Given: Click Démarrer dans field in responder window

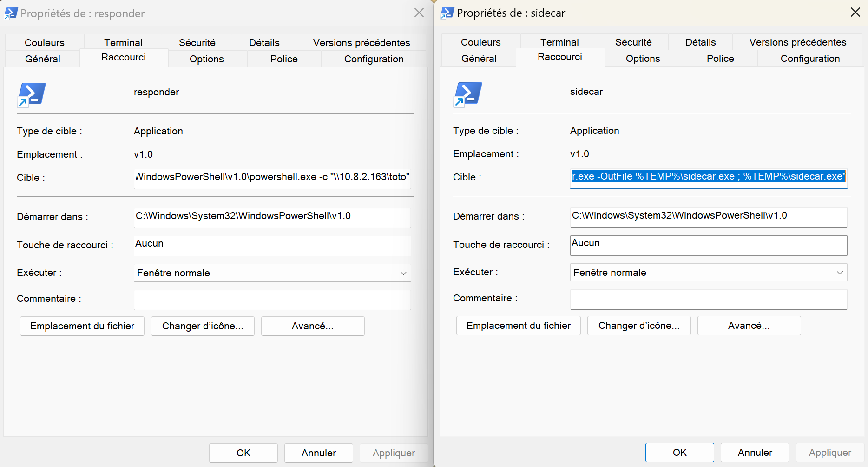Looking at the screenshot, I should coord(272,218).
